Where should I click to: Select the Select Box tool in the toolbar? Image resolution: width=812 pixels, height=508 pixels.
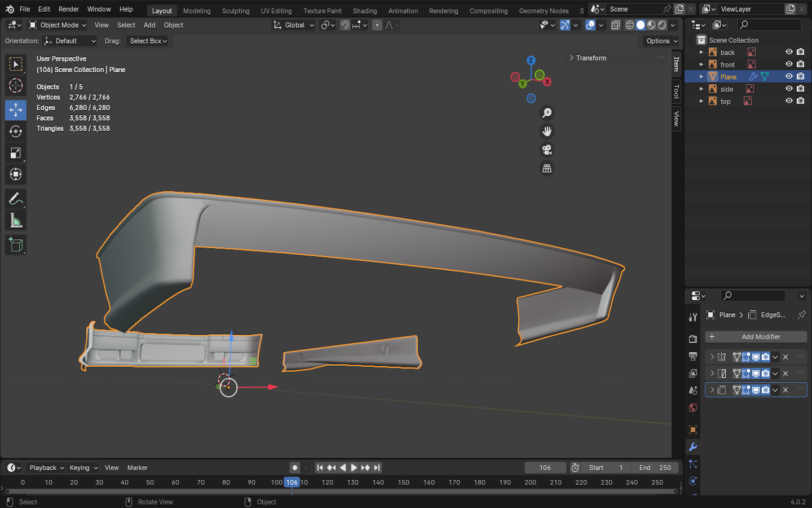(x=16, y=64)
